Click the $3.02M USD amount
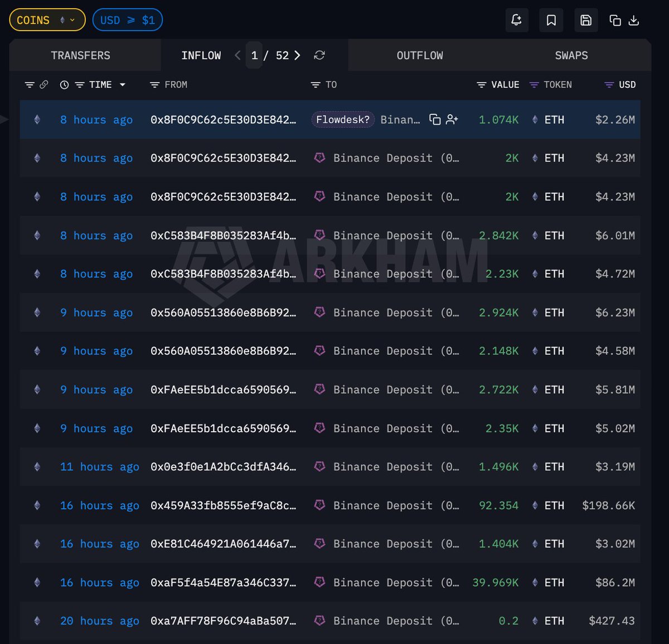Image resolution: width=669 pixels, height=644 pixels. [x=615, y=544]
